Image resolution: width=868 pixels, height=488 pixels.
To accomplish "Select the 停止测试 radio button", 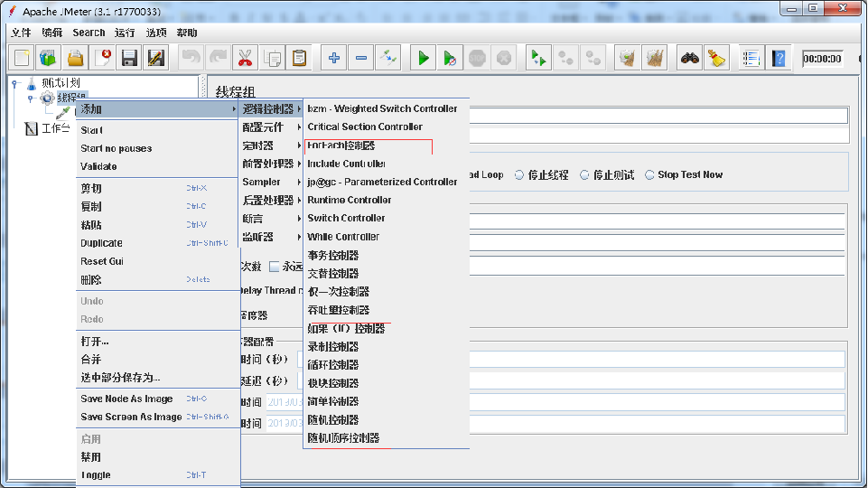I will coord(584,175).
